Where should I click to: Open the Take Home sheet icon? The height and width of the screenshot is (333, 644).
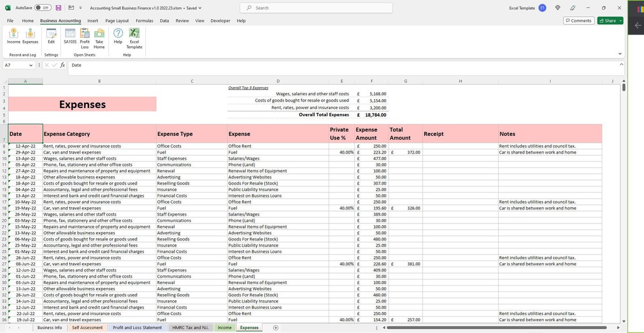click(x=99, y=37)
